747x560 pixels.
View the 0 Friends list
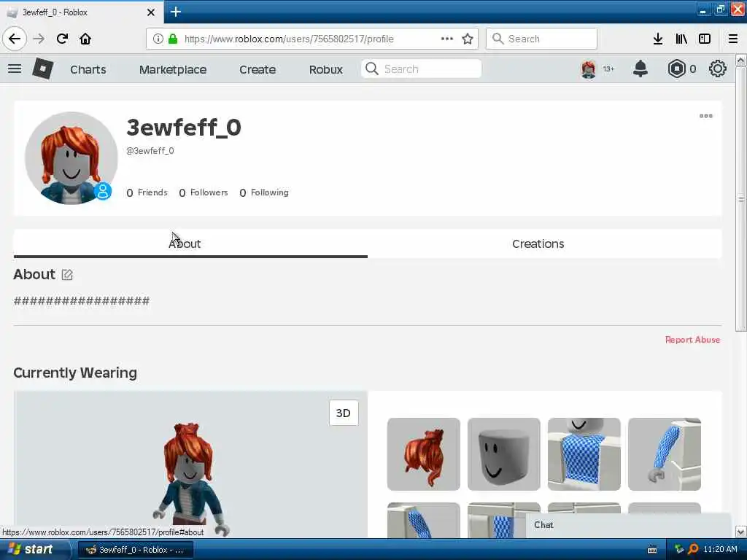[147, 192]
